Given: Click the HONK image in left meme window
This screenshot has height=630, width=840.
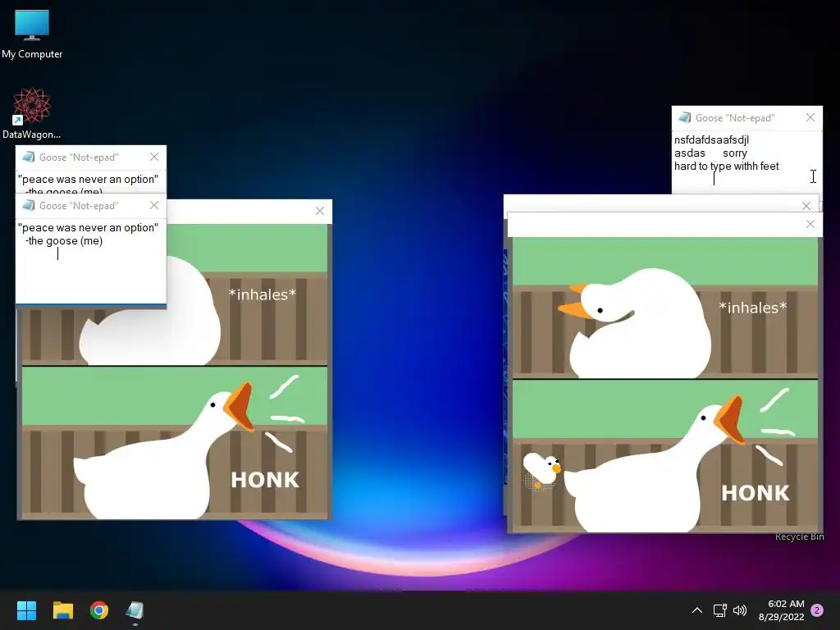Looking at the screenshot, I should 174,442.
